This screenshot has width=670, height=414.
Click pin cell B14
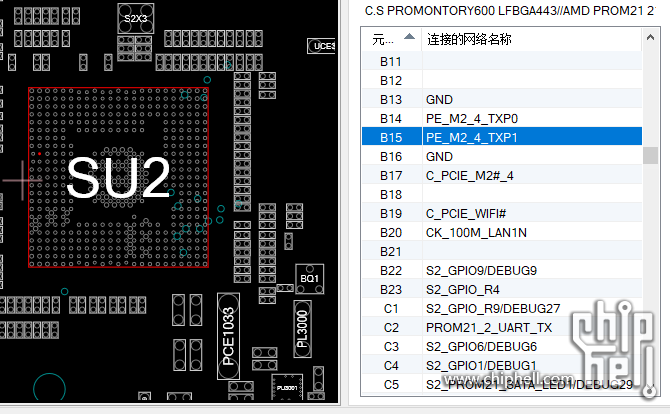[x=391, y=118]
